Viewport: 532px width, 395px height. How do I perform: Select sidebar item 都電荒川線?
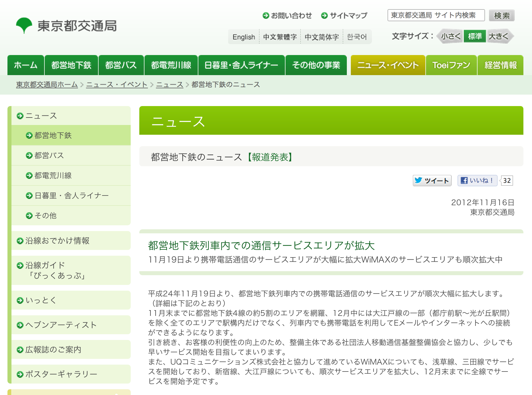click(71, 175)
